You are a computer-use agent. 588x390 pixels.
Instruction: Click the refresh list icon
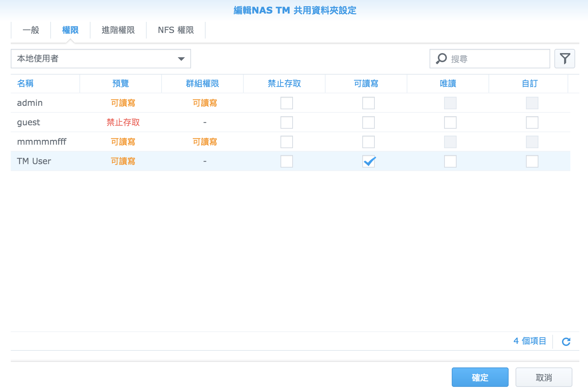coord(566,342)
